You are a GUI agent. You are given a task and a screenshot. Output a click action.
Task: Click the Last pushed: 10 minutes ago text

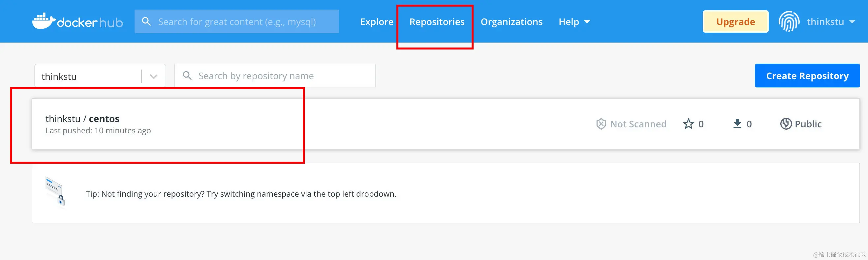98,131
